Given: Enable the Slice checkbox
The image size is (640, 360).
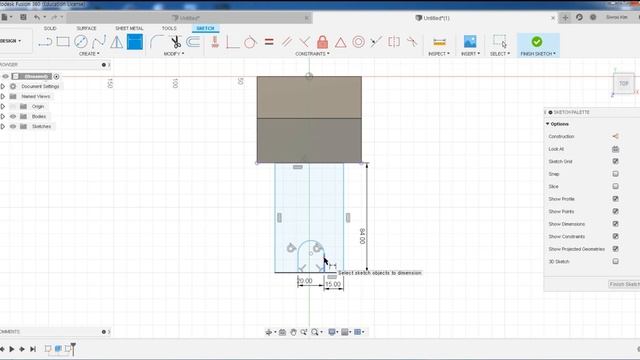Looking at the screenshot, I should pos(616,186).
